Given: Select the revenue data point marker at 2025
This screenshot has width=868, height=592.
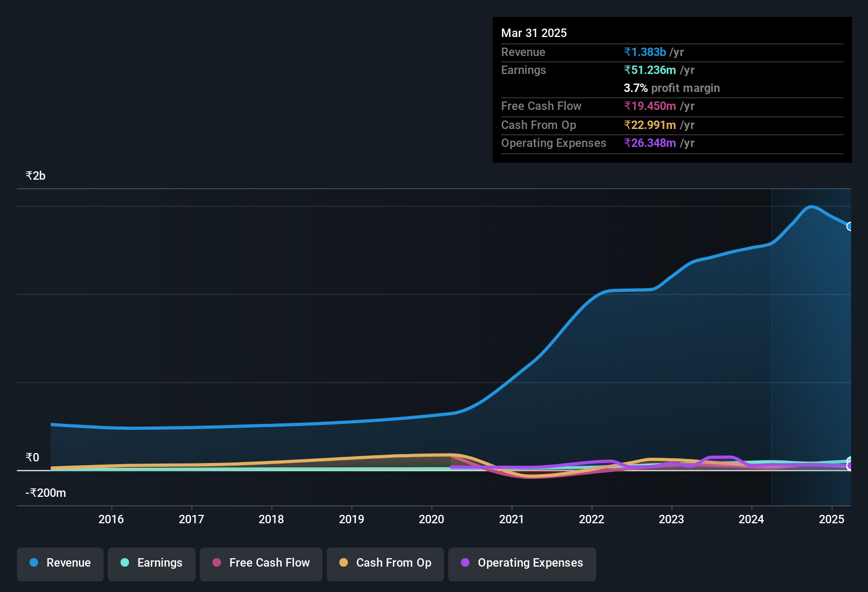Looking at the screenshot, I should coord(850,227).
